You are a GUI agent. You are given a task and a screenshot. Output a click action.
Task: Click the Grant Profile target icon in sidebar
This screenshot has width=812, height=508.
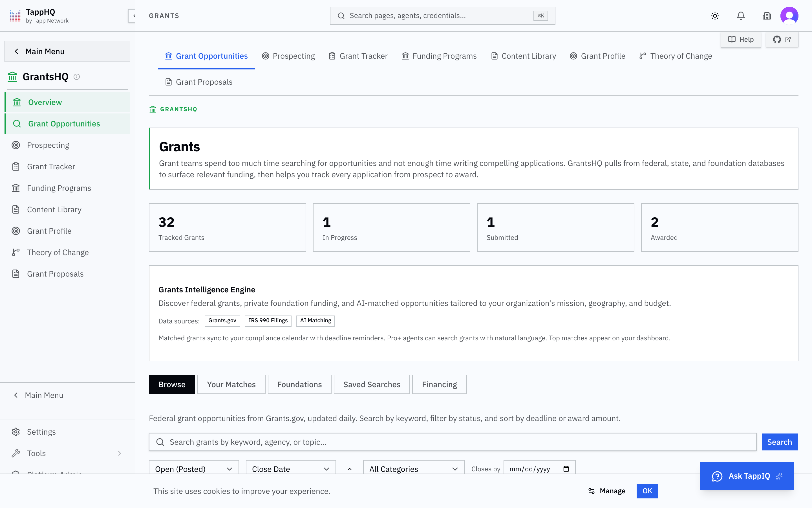[x=16, y=231]
